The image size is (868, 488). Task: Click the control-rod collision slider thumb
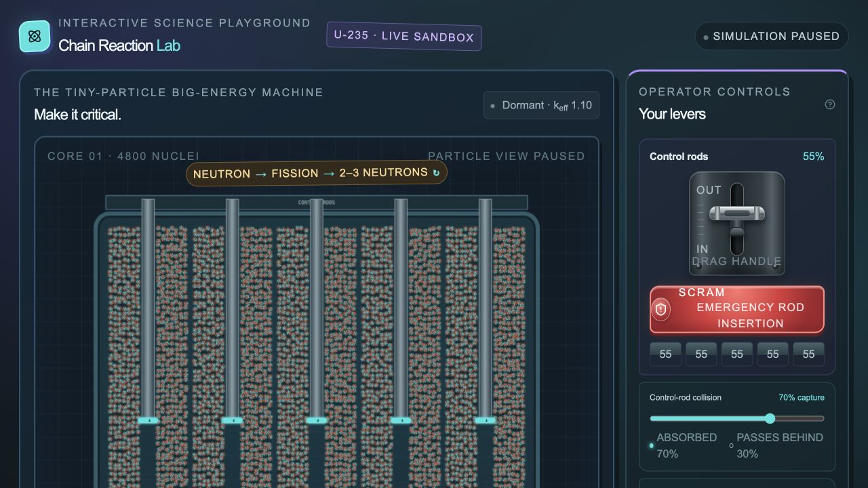coord(770,418)
